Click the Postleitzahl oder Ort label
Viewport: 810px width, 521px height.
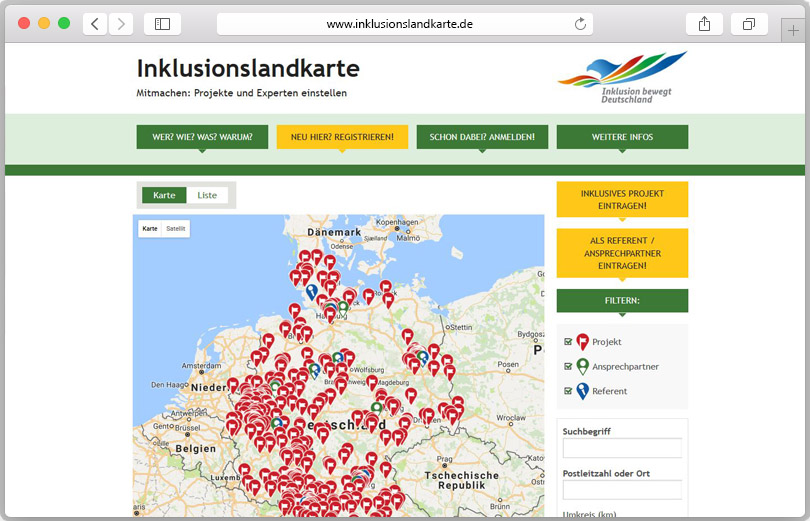[606, 473]
